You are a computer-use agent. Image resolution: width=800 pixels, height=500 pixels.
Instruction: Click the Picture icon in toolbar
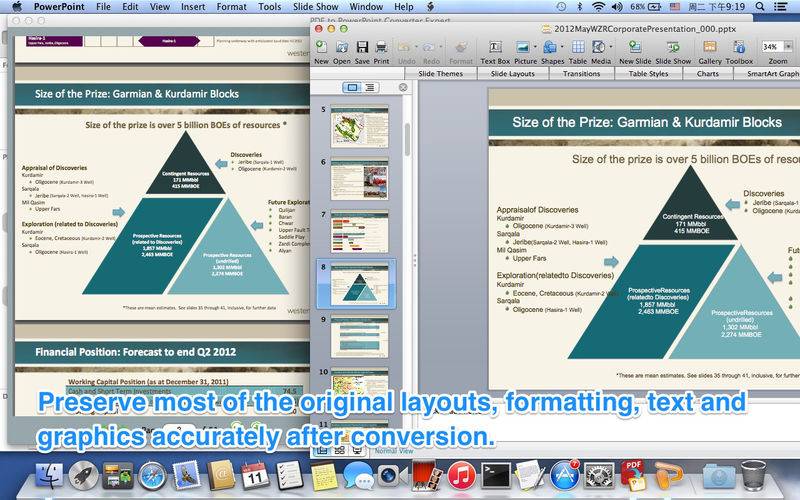click(522, 47)
